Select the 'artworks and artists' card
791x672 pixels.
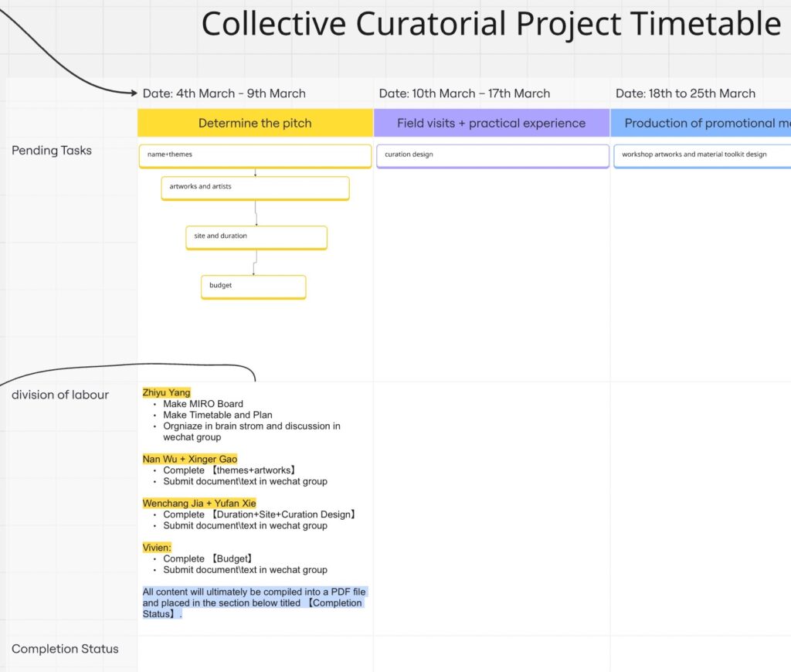pos(255,188)
